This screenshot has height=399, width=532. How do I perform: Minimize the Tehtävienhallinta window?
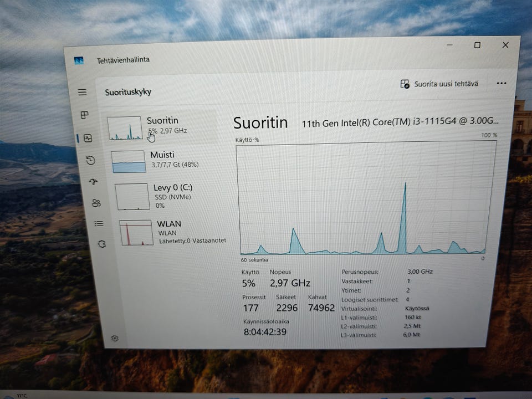pyautogui.click(x=449, y=45)
